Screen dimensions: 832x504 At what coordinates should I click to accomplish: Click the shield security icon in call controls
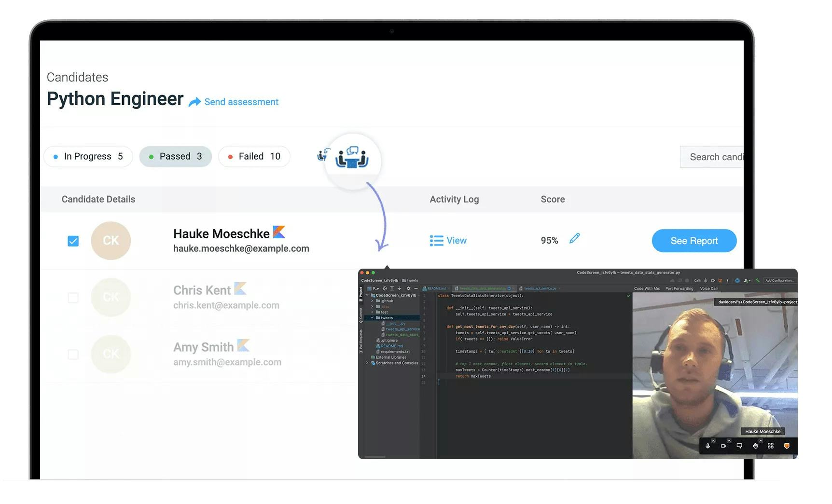tap(787, 446)
